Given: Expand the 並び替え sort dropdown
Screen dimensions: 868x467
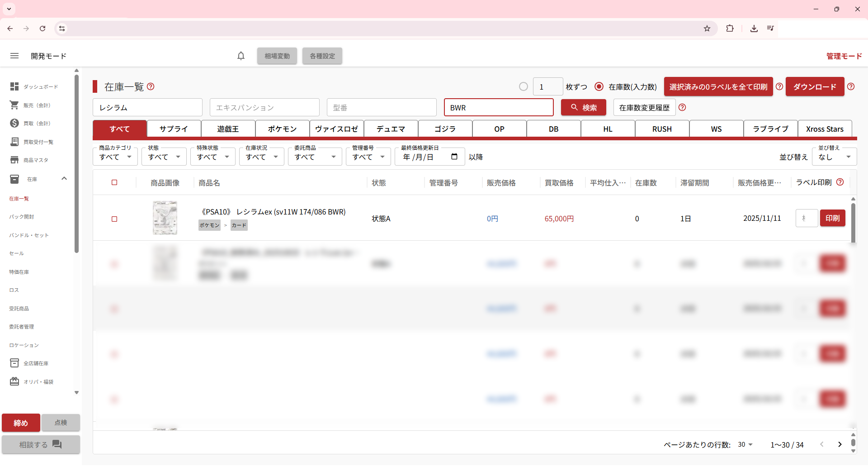Looking at the screenshot, I should coord(834,157).
